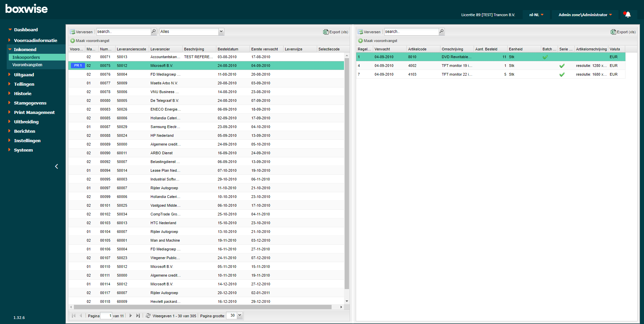Focus the right panel search field
The image size is (644, 324).
click(x=412, y=32)
